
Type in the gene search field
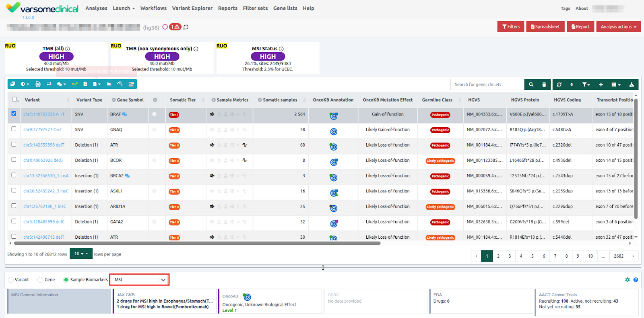click(487, 85)
